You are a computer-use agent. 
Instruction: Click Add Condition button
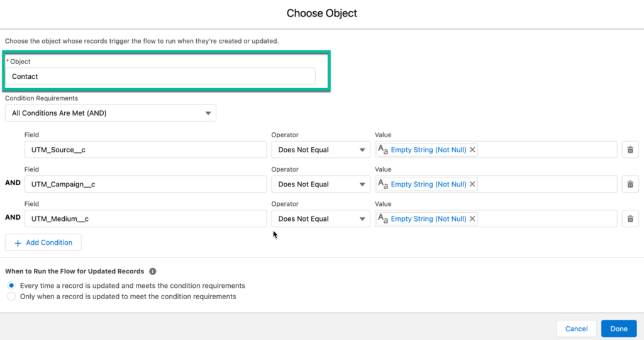tap(43, 242)
